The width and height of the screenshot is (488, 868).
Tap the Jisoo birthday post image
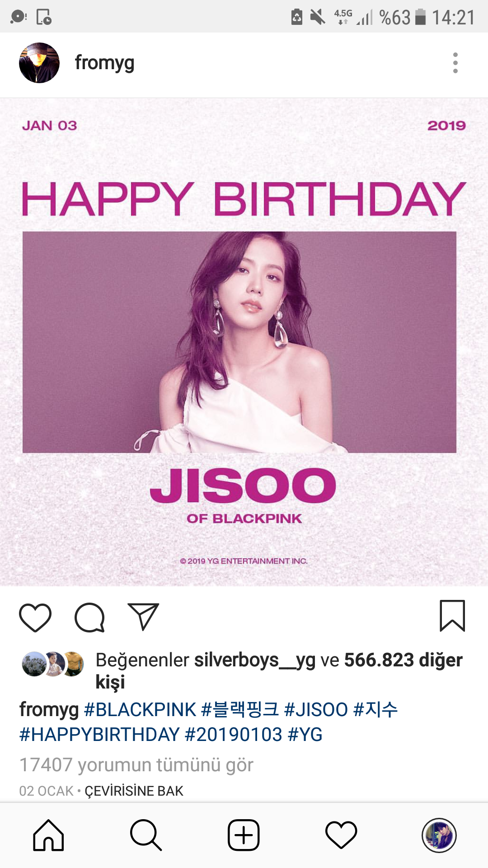click(244, 342)
